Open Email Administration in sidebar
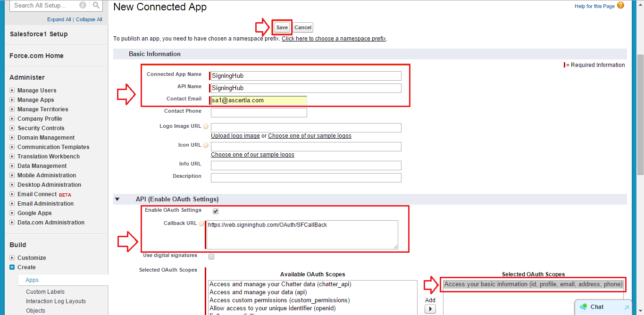 [x=45, y=204]
